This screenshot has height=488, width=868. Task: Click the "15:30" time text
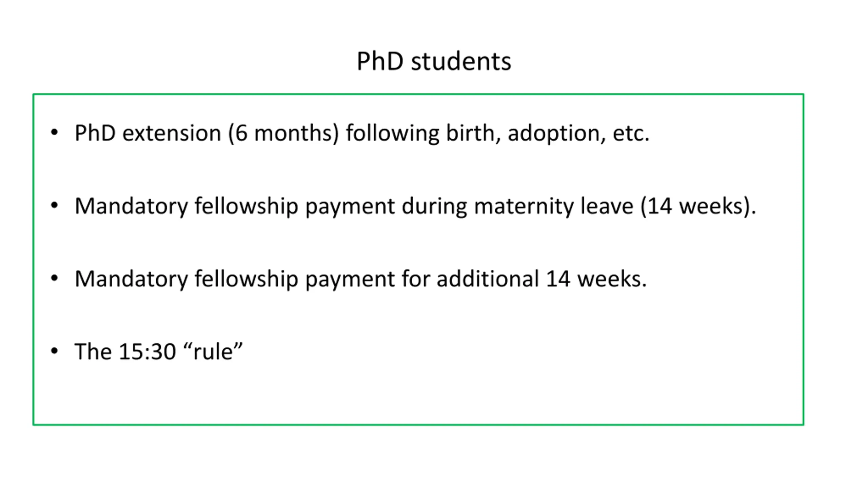click(147, 351)
